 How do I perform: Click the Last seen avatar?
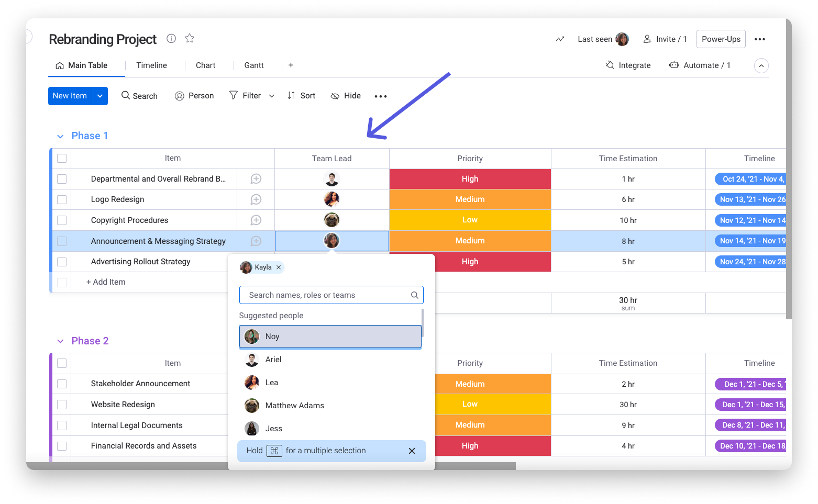click(x=622, y=39)
